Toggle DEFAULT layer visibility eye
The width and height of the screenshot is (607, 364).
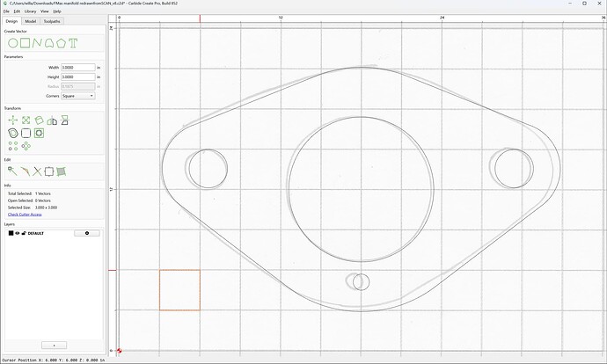click(18, 233)
